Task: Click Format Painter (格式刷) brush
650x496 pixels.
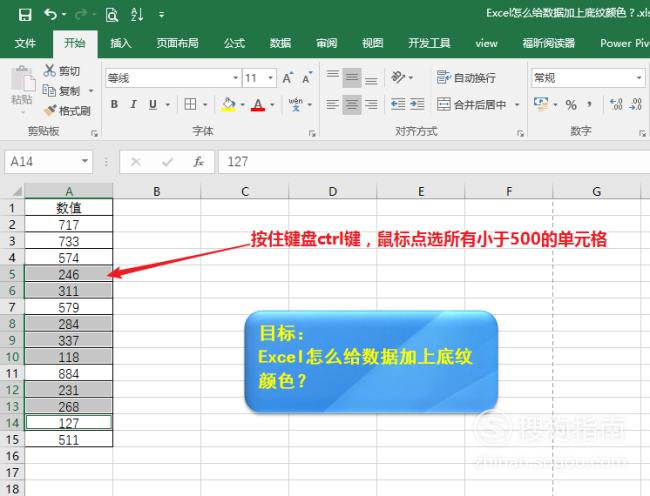Action: pos(49,111)
